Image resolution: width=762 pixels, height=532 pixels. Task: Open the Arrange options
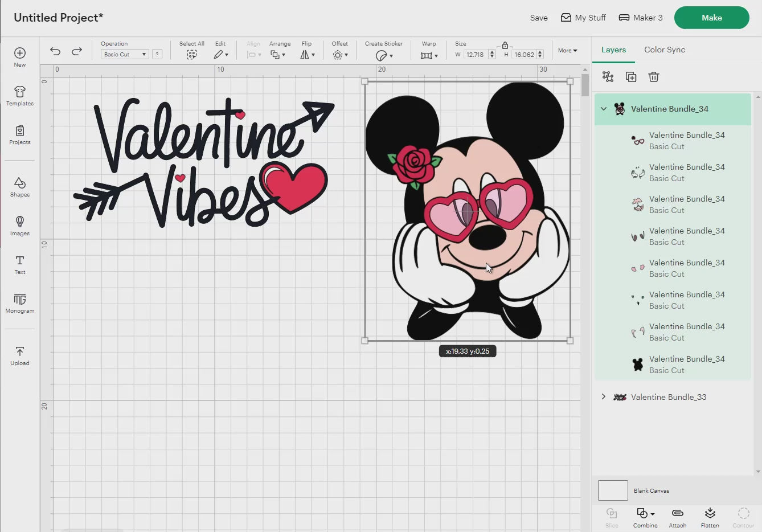coord(278,55)
